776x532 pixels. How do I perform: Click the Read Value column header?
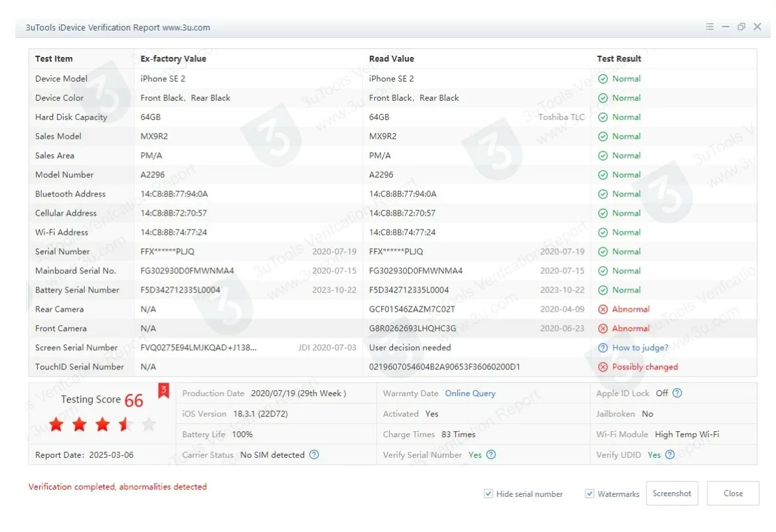pyautogui.click(x=392, y=59)
